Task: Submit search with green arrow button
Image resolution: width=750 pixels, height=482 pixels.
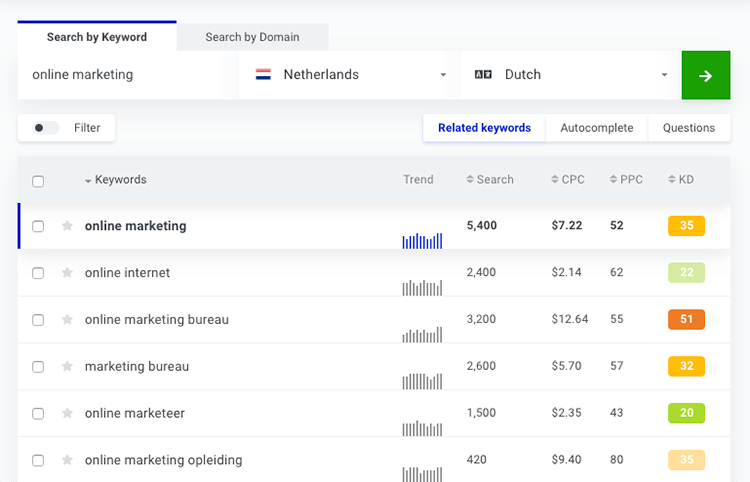Action: click(x=706, y=75)
